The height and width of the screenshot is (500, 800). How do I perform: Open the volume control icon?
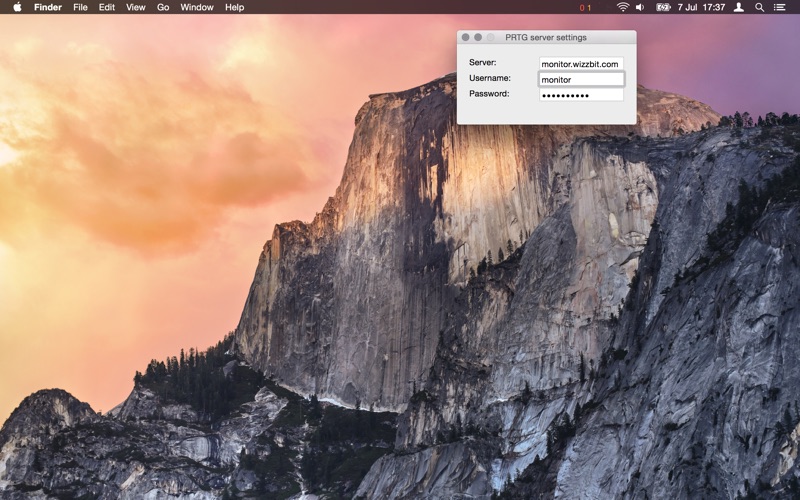tap(640, 7)
